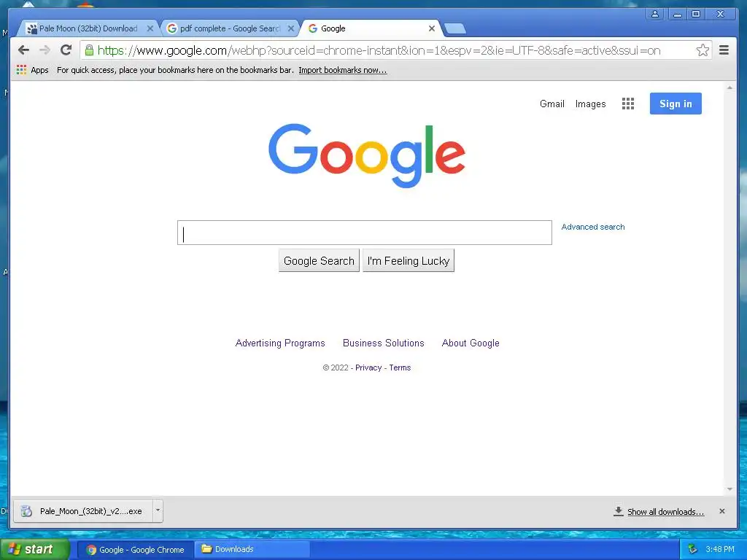Click the I'm Feeling Lucky button
The width and height of the screenshot is (747, 560).
coord(409,260)
